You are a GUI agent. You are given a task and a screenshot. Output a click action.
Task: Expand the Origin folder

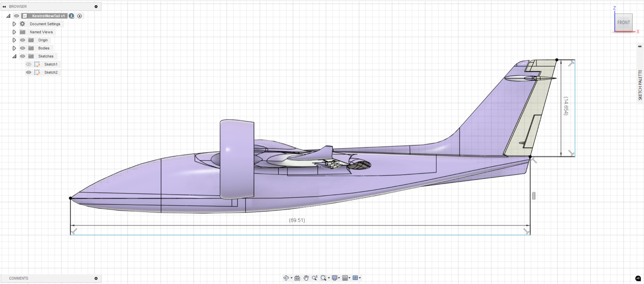coord(14,40)
